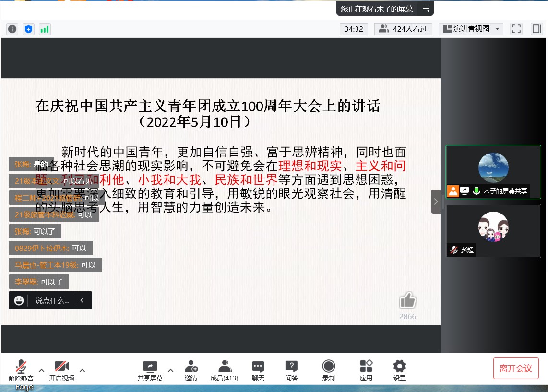548x392 pixels.
Task: Select 彭超 participant video tile
Action: [x=493, y=231]
